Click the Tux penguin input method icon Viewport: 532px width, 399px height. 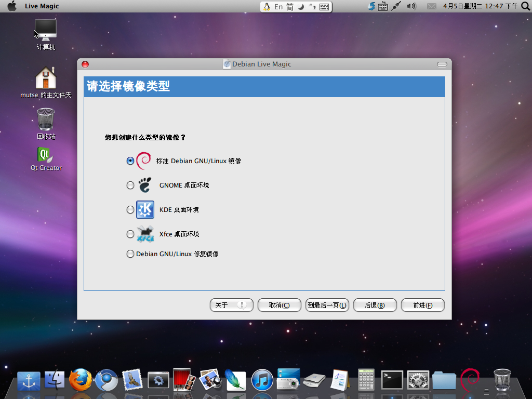(267, 7)
